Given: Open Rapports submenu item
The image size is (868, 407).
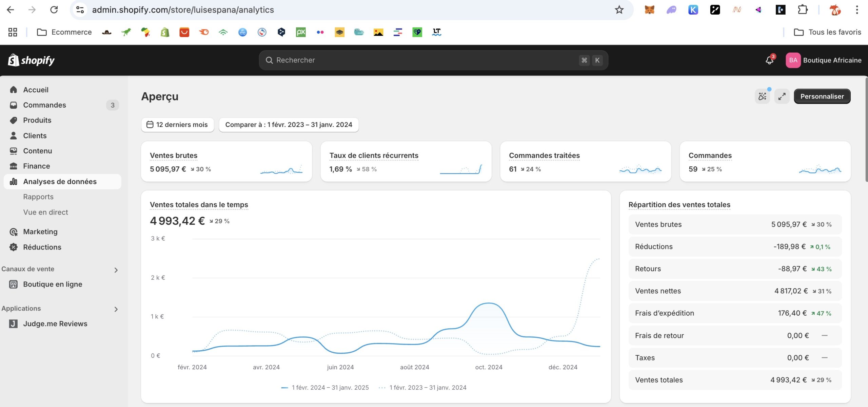Looking at the screenshot, I should 38,197.
